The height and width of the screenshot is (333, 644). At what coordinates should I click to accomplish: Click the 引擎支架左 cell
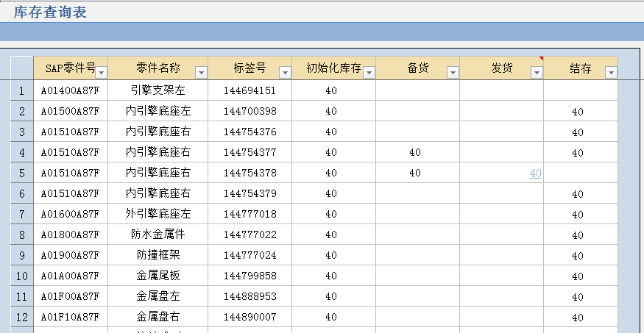coord(158,90)
